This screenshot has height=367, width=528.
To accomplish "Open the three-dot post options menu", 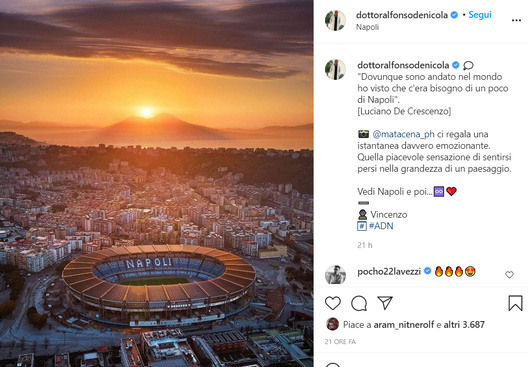I will pos(516,21).
